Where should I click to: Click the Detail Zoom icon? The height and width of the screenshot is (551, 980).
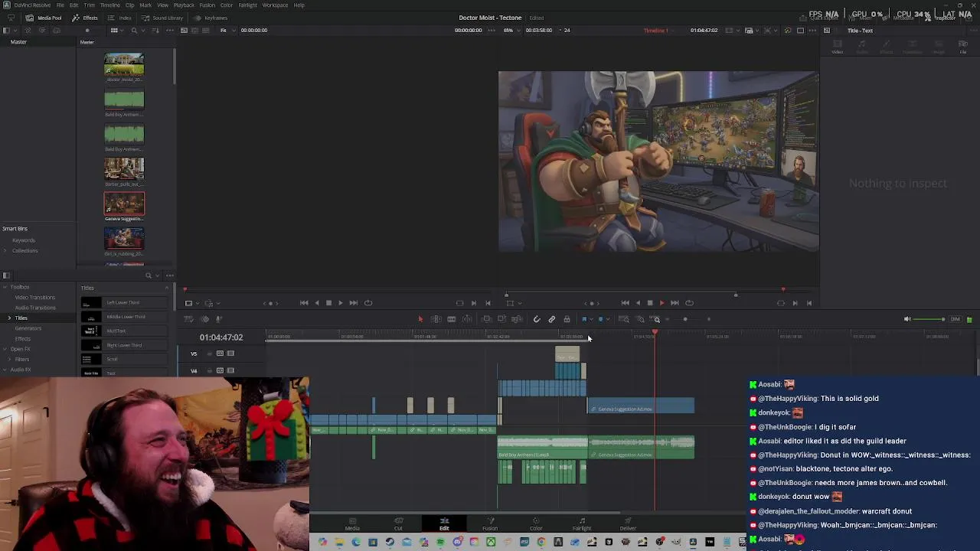click(640, 319)
